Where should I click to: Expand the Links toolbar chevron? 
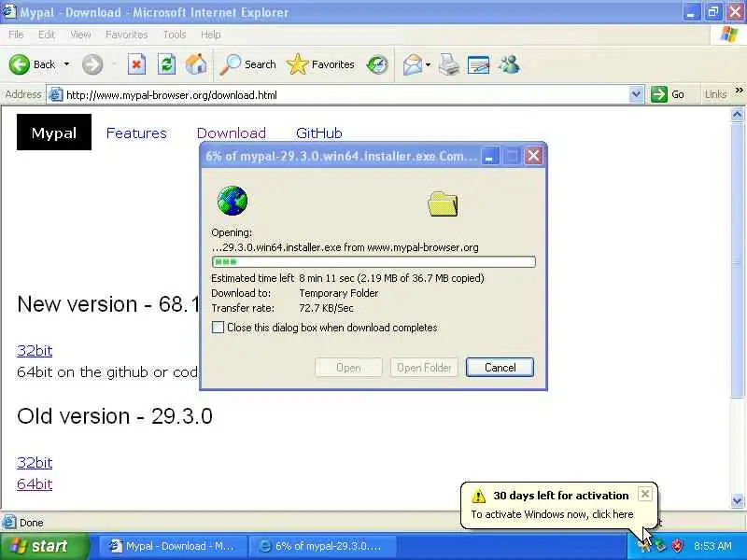pos(739,90)
